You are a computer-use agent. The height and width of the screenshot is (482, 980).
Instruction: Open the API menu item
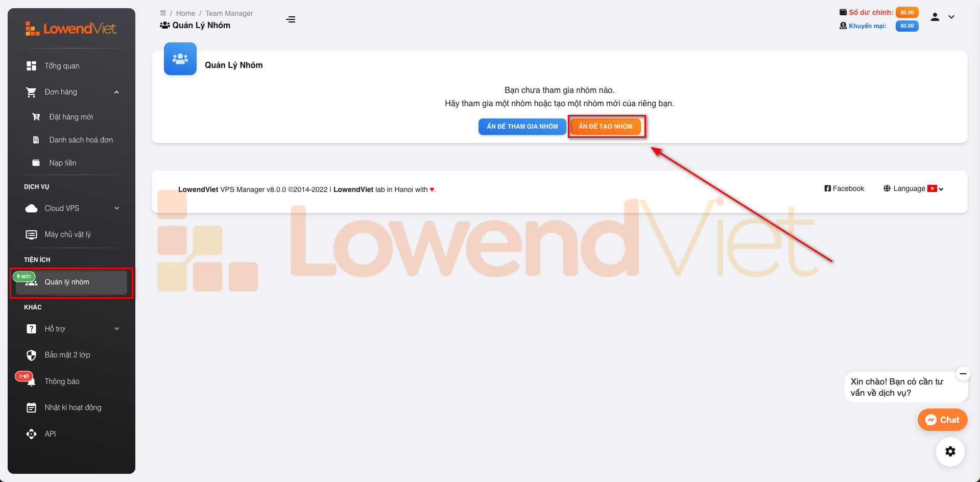[x=50, y=434]
